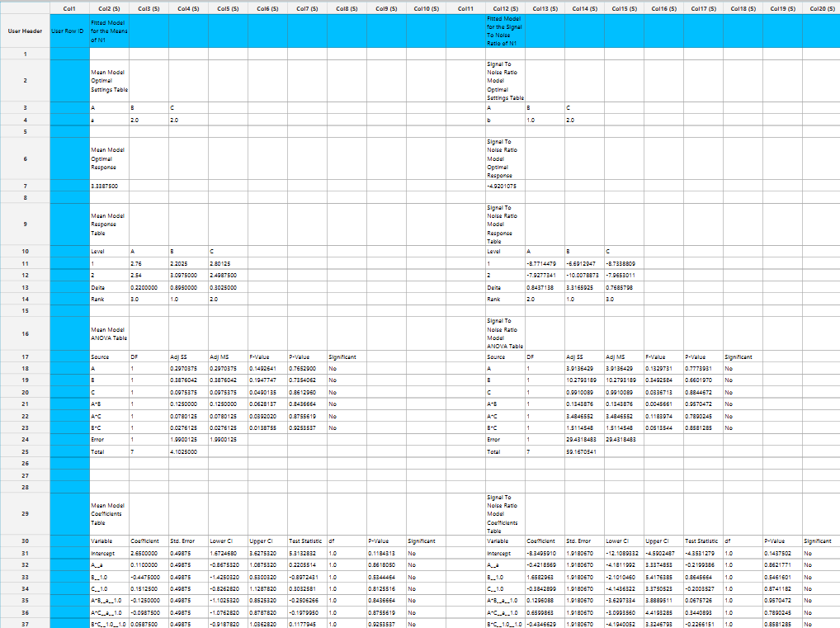Click 'Fitted Model for the Means of N1' cell
840x628 pixels.
[x=109, y=31]
